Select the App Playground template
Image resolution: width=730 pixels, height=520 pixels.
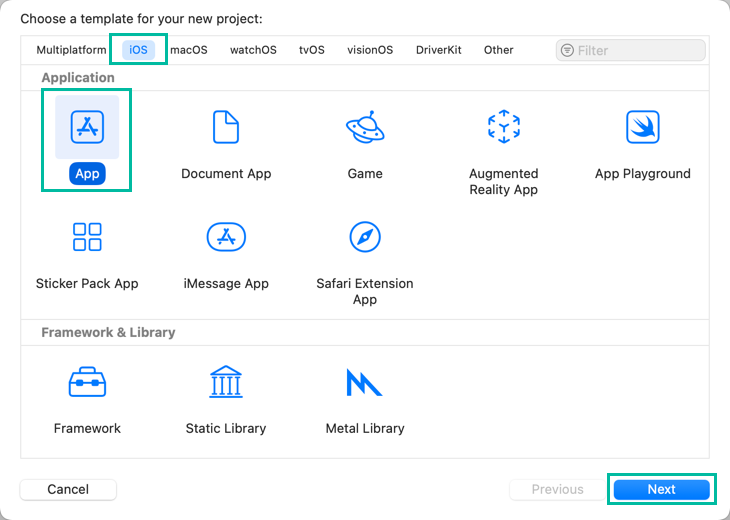pyautogui.click(x=642, y=127)
